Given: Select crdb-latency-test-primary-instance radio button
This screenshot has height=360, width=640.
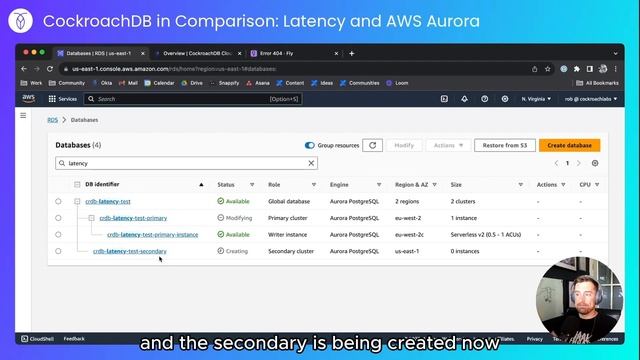Looking at the screenshot, I should pos(58,235).
